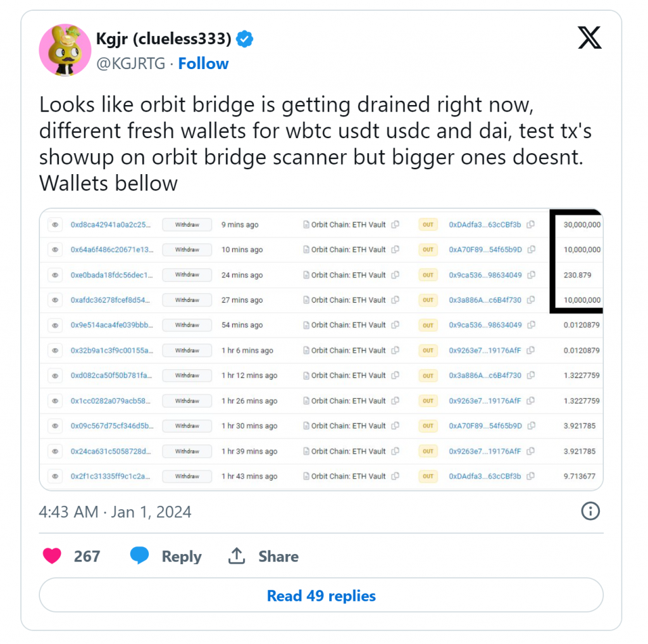Toggle the eye icon for 0x64a6f486c20671e13 row
The image size is (648, 644).
pos(55,249)
